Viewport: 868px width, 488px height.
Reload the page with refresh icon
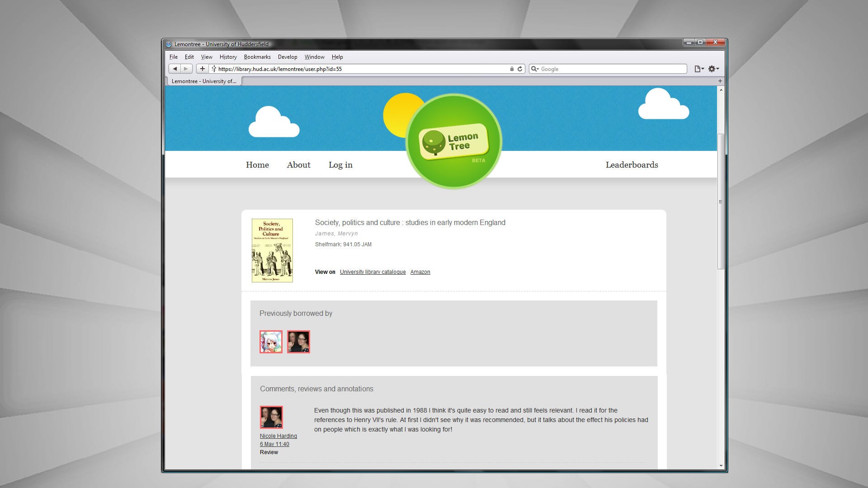click(520, 69)
